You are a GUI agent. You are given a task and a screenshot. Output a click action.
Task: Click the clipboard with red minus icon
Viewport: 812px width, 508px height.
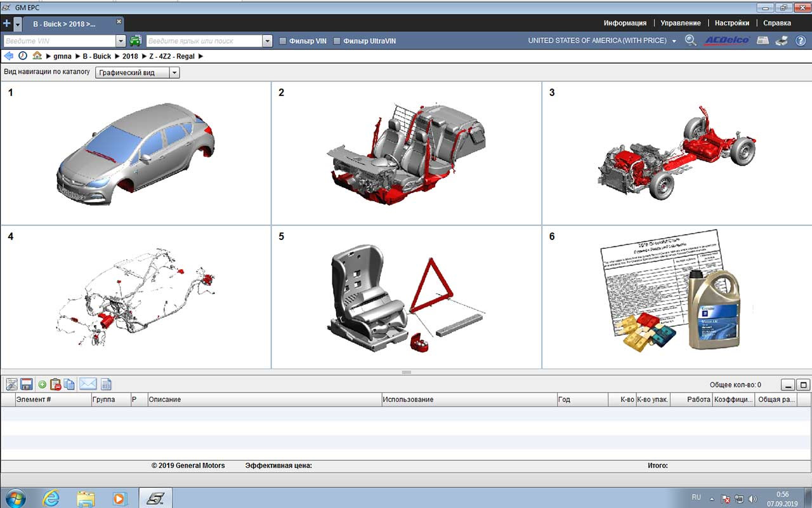point(55,384)
